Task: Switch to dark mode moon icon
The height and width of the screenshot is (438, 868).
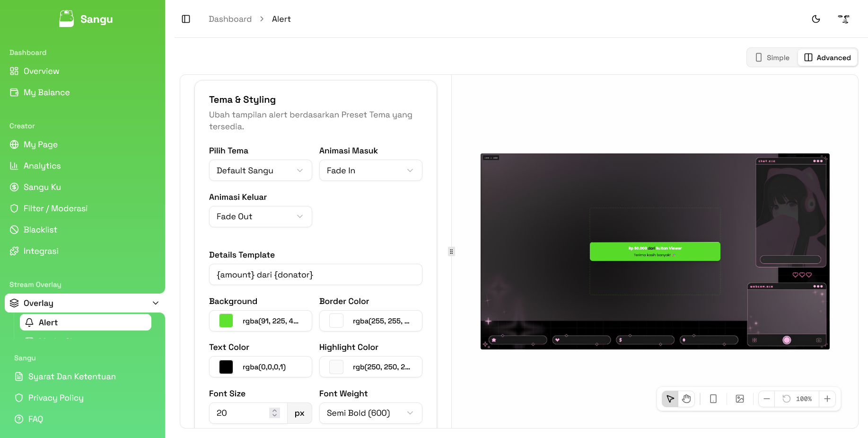Action: click(x=816, y=19)
